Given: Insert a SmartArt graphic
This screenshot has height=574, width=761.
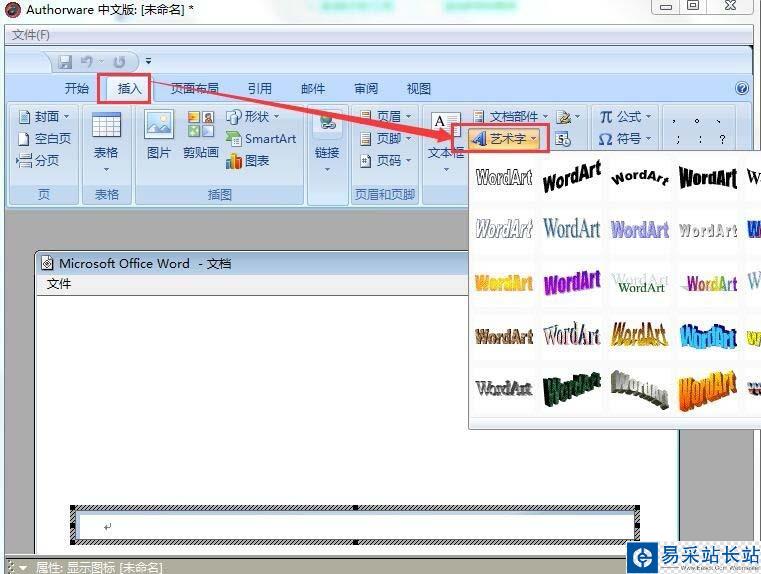Looking at the screenshot, I should (x=261, y=139).
